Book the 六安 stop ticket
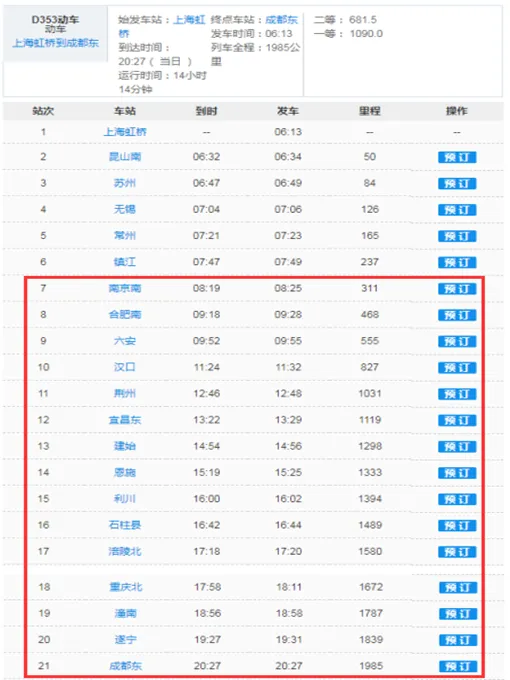 [x=457, y=341]
